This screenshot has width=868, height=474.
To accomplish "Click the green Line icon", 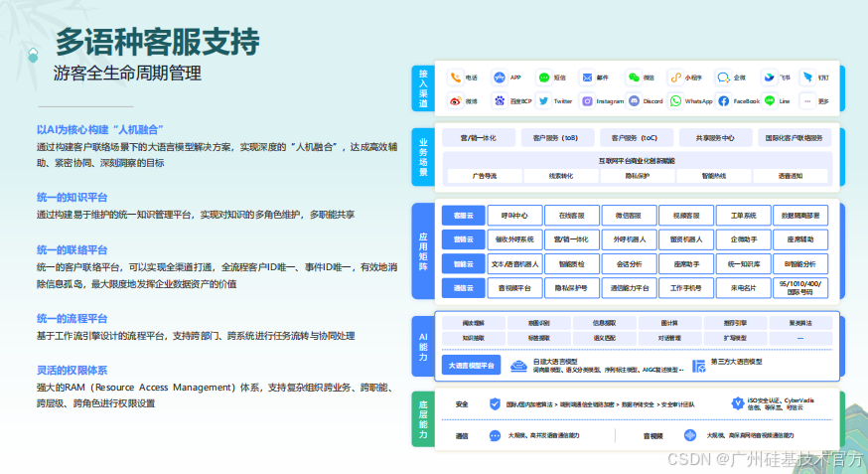I will click(770, 100).
